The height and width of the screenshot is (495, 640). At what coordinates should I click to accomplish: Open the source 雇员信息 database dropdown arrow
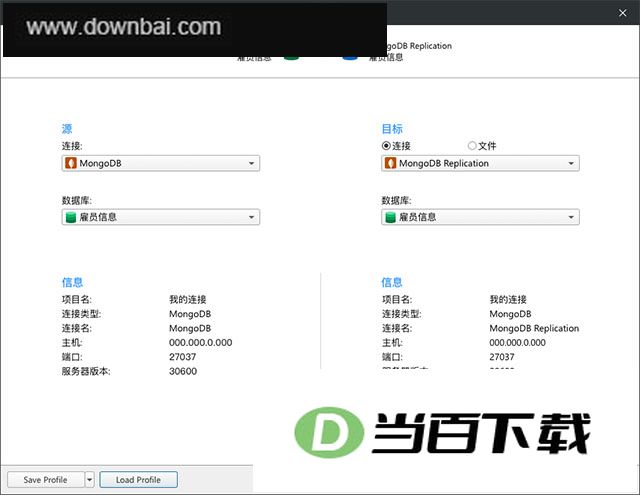pyautogui.click(x=251, y=217)
